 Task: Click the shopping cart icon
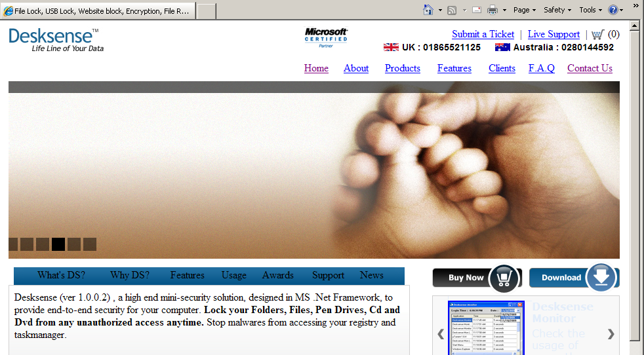point(597,35)
